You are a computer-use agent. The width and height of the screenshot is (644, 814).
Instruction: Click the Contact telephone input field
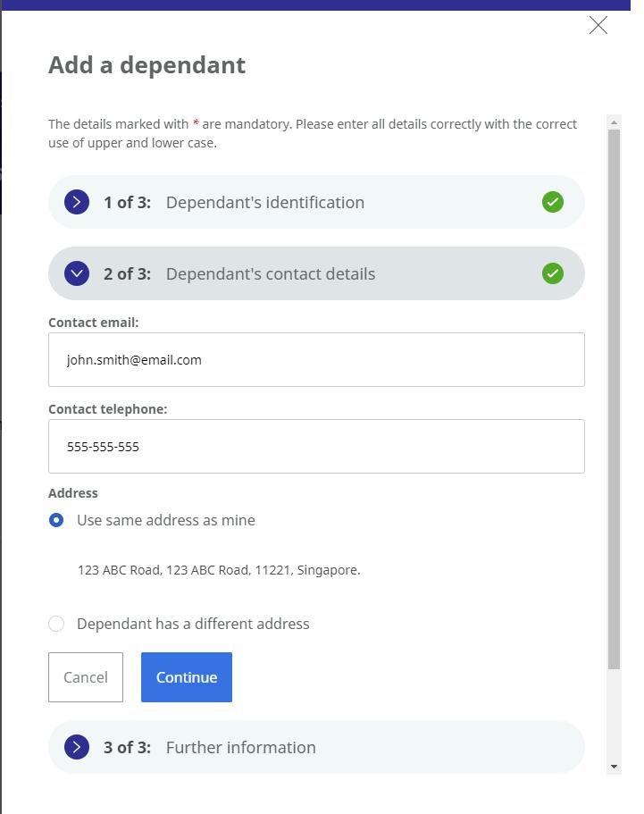[316, 447]
